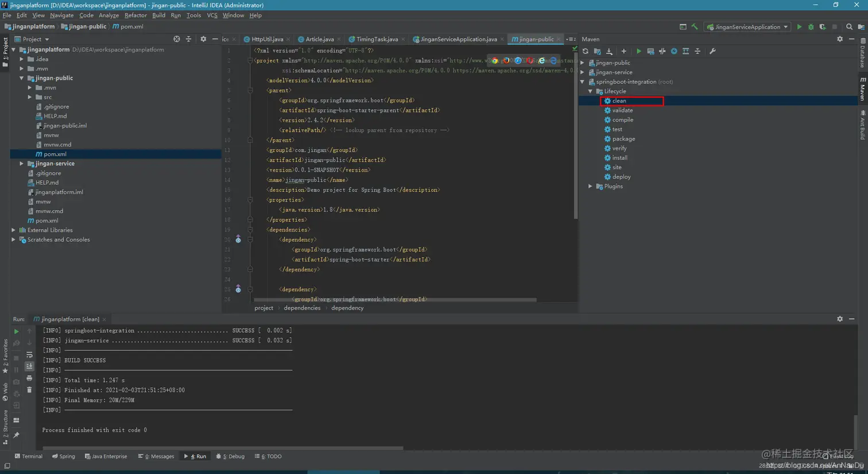The image size is (868, 474).
Task: Switch to Article.java editor tab
Action: pos(319,39)
